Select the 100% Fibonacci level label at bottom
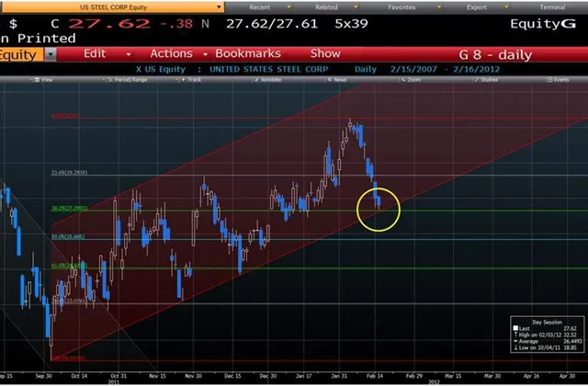 click(x=68, y=358)
